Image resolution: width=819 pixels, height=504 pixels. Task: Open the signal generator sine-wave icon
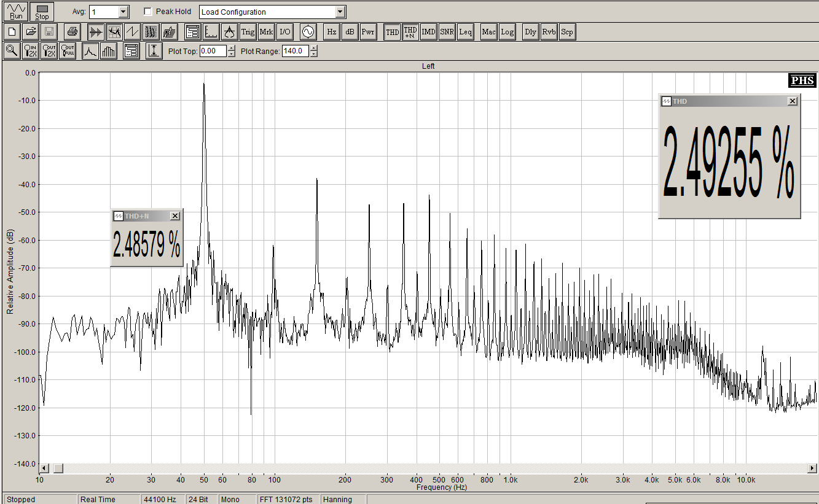click(308, 32)
